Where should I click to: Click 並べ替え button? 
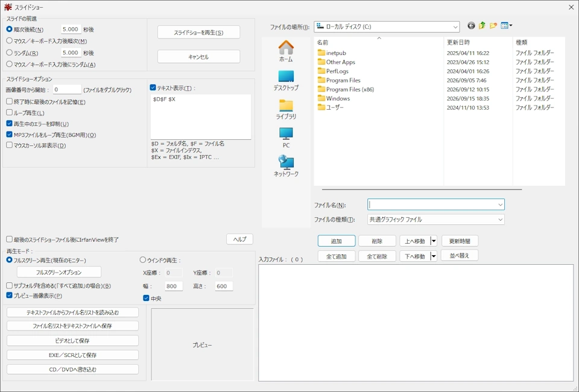(460, 256)
